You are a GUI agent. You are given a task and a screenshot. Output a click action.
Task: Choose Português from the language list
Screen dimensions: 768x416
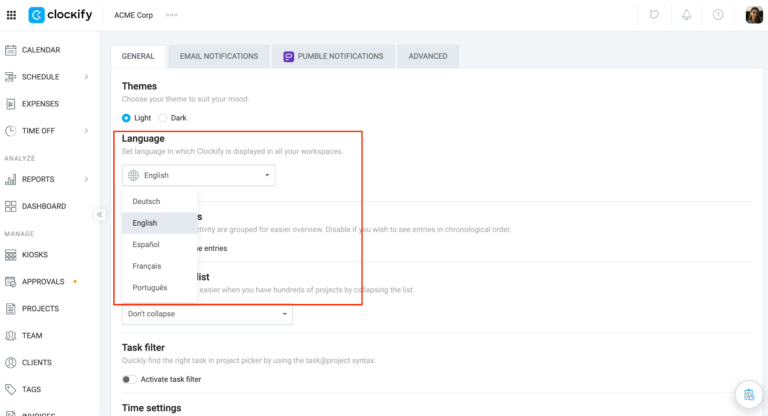(159, 288)
